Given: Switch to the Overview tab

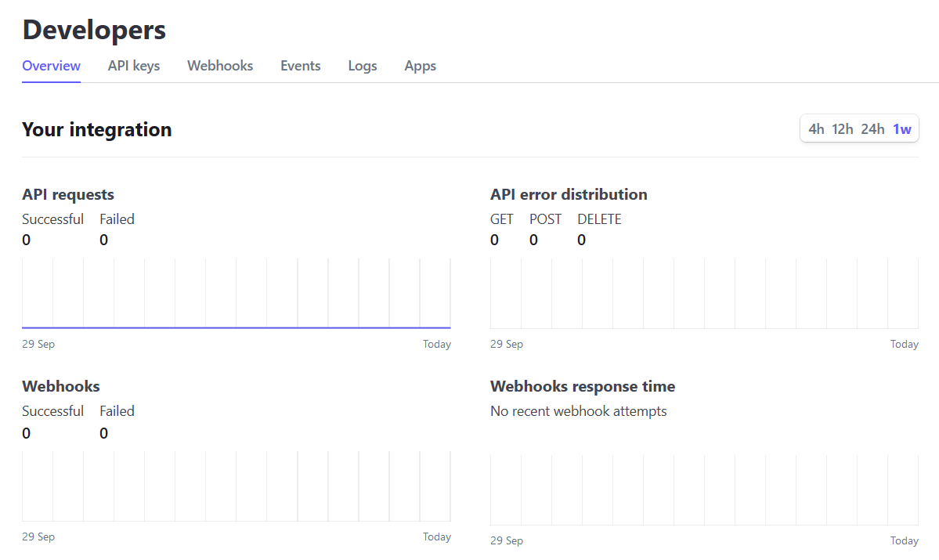Looking at the screenshot, I should pos(51,66).
